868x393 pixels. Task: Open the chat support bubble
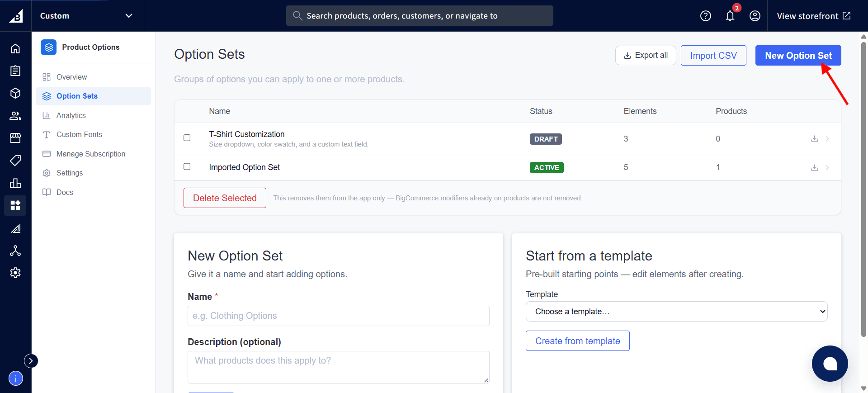click(x=830, y=364)
